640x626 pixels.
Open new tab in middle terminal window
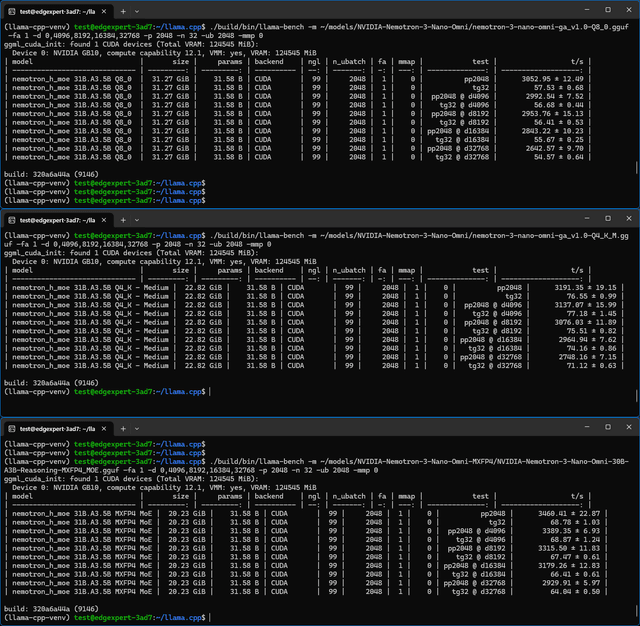tap(123, 220)
